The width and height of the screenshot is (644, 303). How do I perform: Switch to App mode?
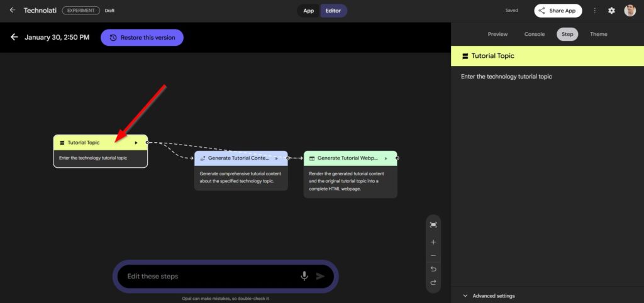(x=309, y=11)
